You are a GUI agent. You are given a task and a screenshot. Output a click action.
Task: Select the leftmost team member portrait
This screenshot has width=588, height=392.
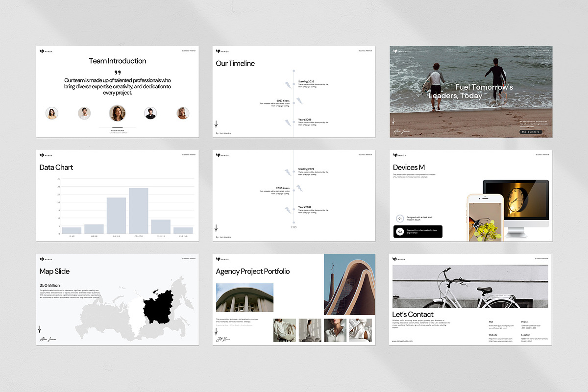[52, 113]
